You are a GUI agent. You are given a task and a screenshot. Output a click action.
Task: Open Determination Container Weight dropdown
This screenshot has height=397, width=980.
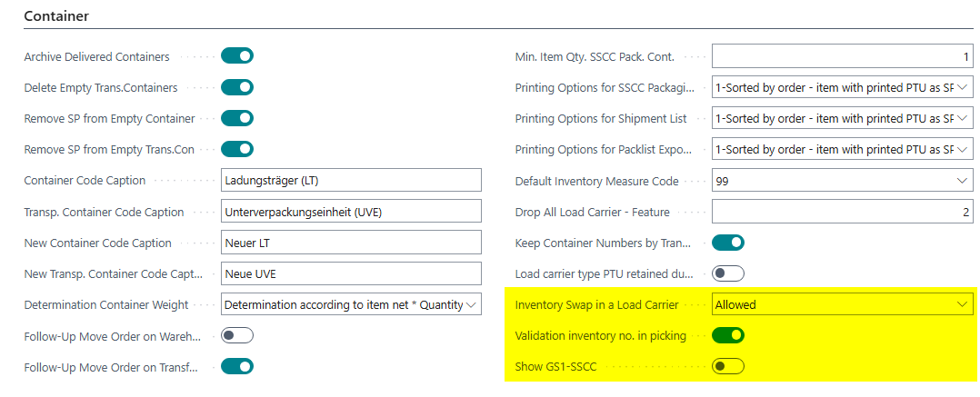click(472, 305)
